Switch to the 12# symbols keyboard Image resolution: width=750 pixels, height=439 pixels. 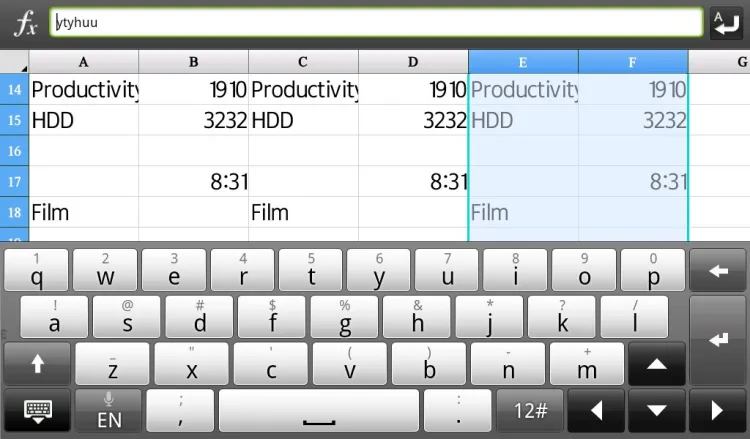[530, 410]
